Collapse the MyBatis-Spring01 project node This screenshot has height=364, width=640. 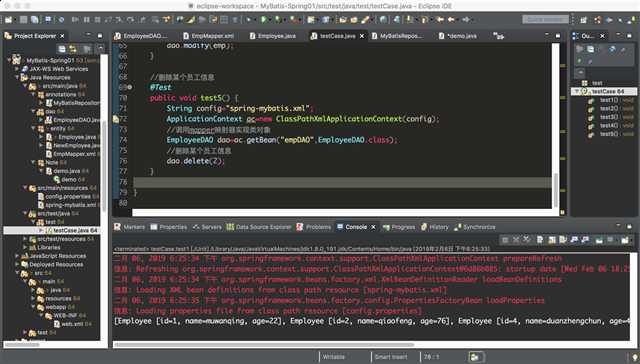9,60
